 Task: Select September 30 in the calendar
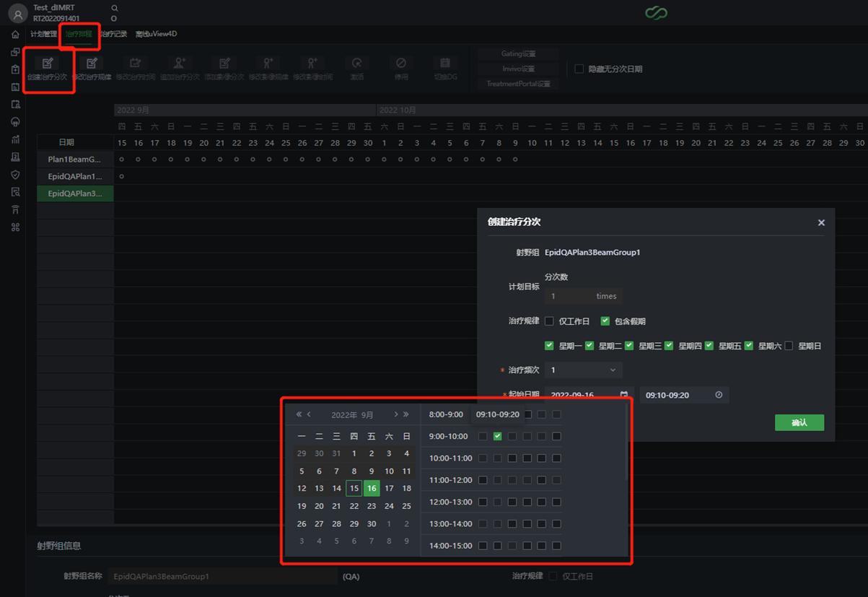[x=372, y=523]
